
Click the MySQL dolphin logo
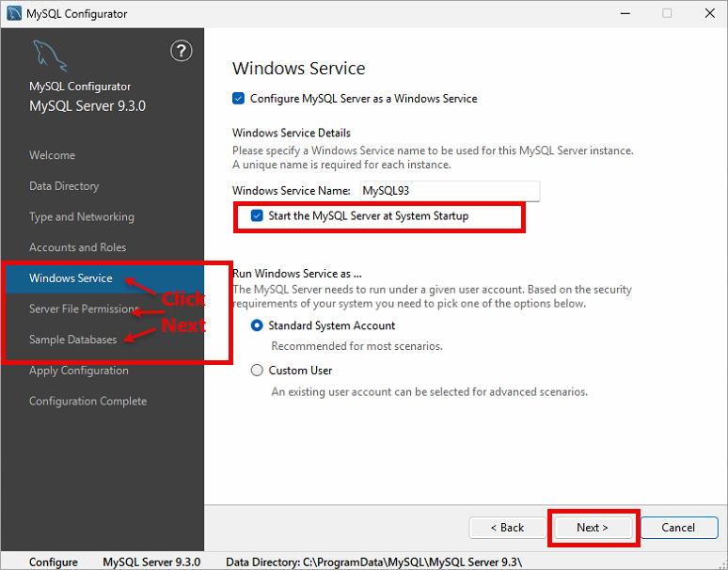(50, 56)
